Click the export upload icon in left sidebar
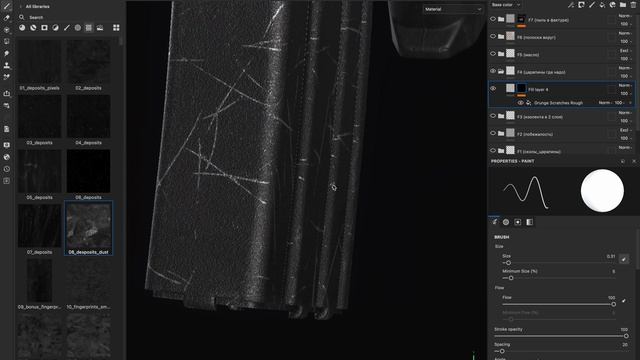Viewport: 640px width, 360px height. tap(7, 93)
